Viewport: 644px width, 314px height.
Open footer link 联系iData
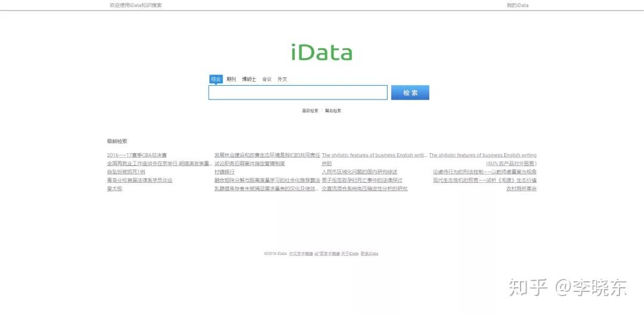(369, 254)
